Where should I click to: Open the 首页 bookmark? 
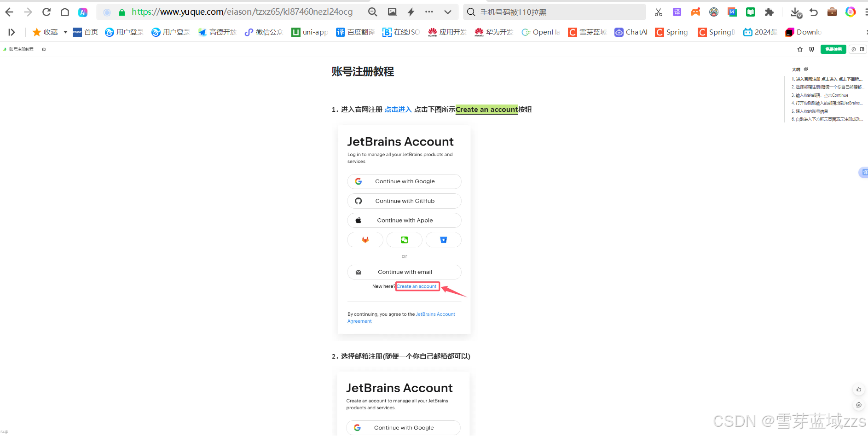pyautogui.click(x=86, y=32)
